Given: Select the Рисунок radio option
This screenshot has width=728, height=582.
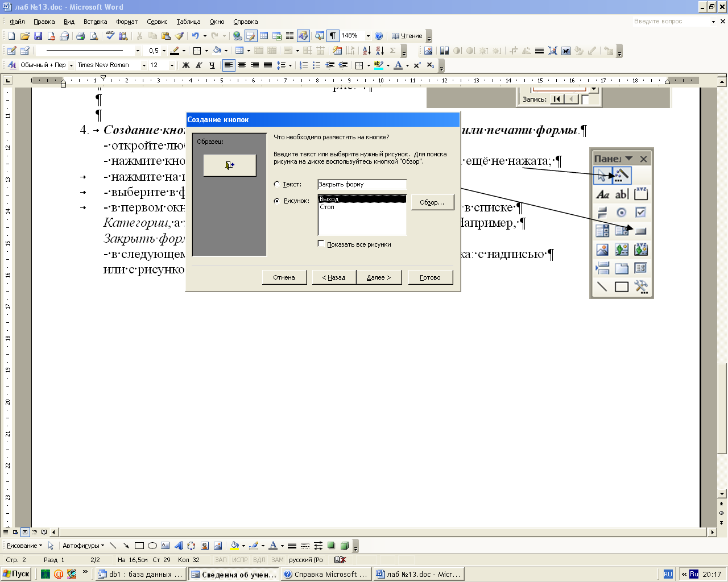Looking at the screenshot, I should 277,201.
